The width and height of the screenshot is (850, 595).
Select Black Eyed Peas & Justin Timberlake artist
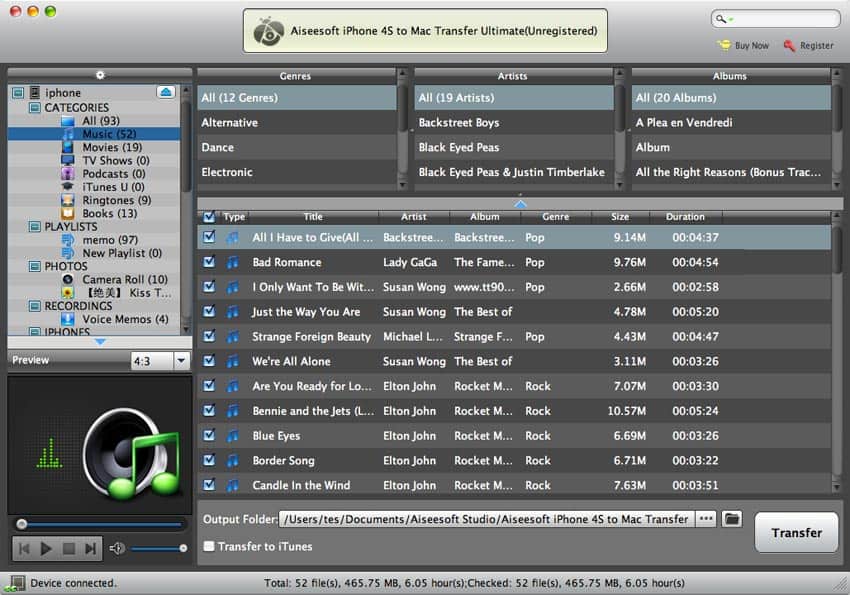(514, 172)
